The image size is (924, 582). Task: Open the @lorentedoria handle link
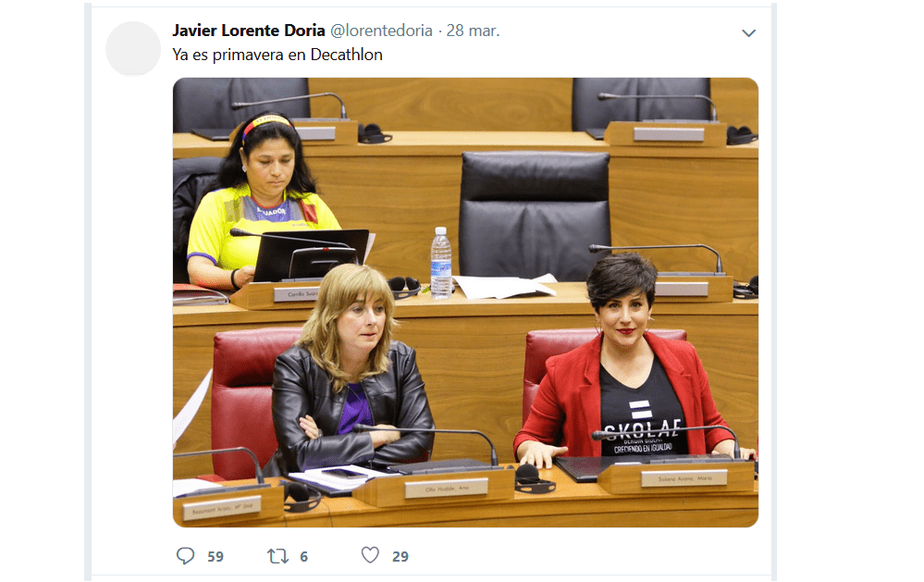point(381,31)
